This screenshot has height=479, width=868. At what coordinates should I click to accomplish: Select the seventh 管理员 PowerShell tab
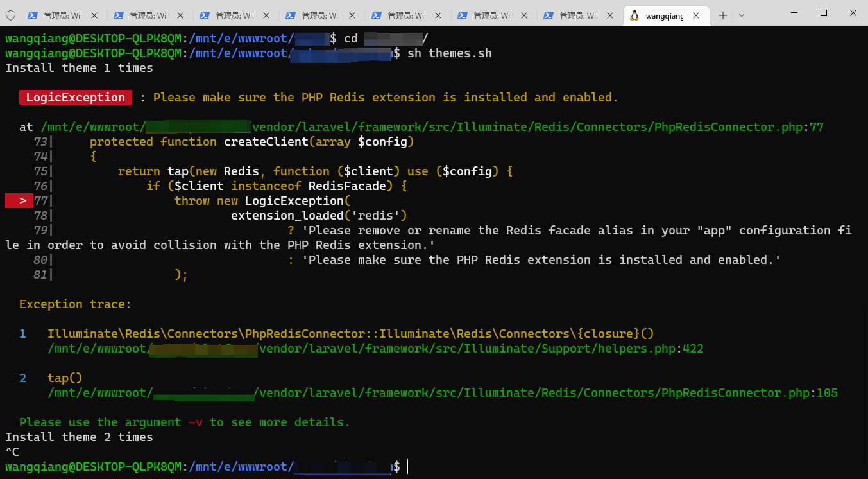coord(578,15)
